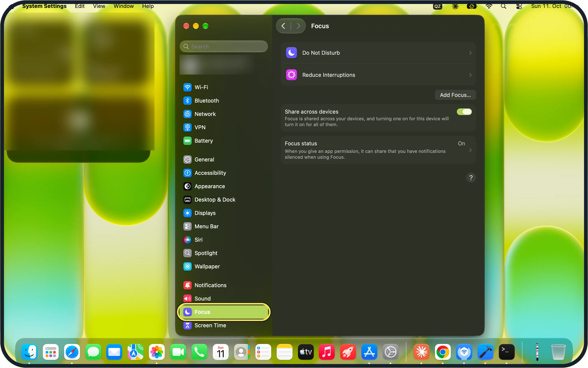Image resolution: width=588 pixels, height=368 pixels.
Task: Open Focus status details row
Action: [x=378, y=150]
